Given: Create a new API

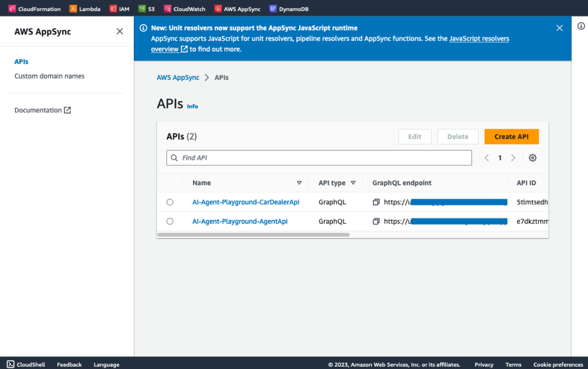Looking at the screenshot, I should 511,137.
